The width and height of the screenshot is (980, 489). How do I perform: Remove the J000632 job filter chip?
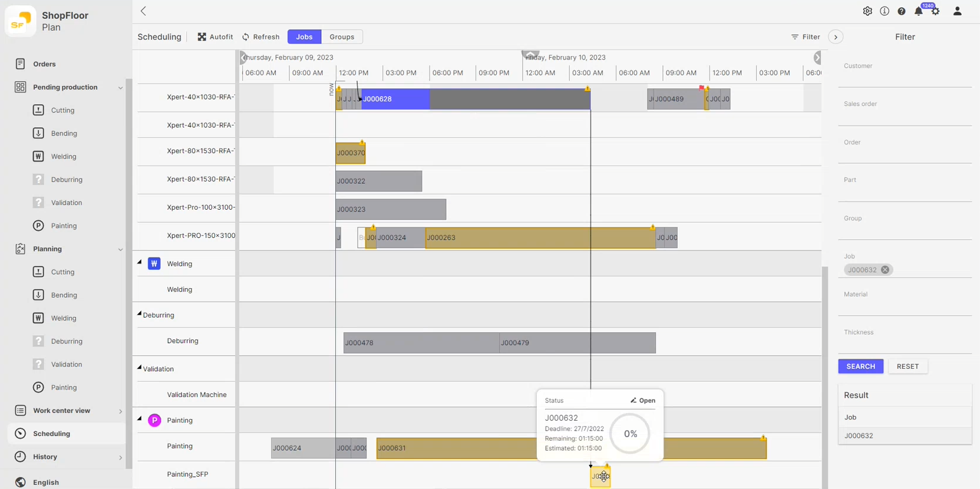click(885, 270)
